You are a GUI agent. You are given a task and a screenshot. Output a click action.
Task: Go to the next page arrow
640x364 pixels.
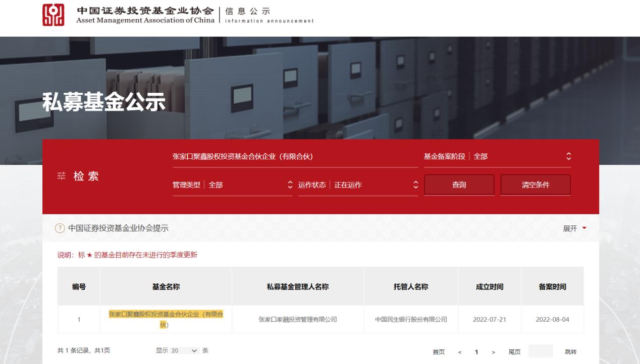[493, 351]
